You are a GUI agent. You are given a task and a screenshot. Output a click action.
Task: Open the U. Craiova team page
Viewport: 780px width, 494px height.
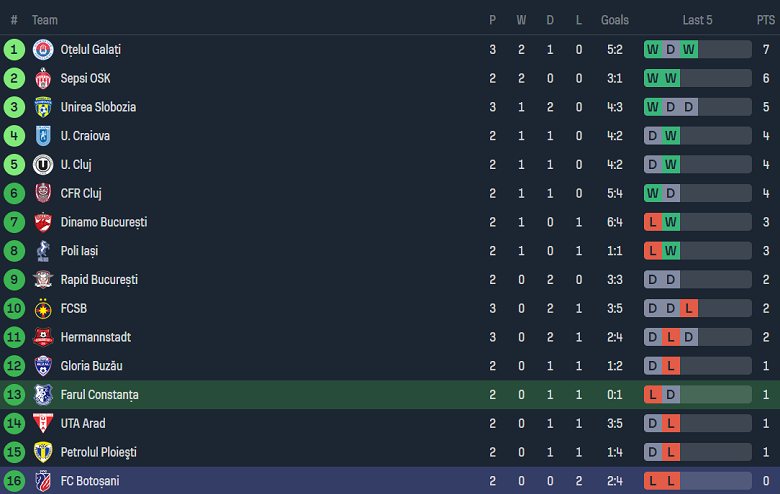point(85,136)
